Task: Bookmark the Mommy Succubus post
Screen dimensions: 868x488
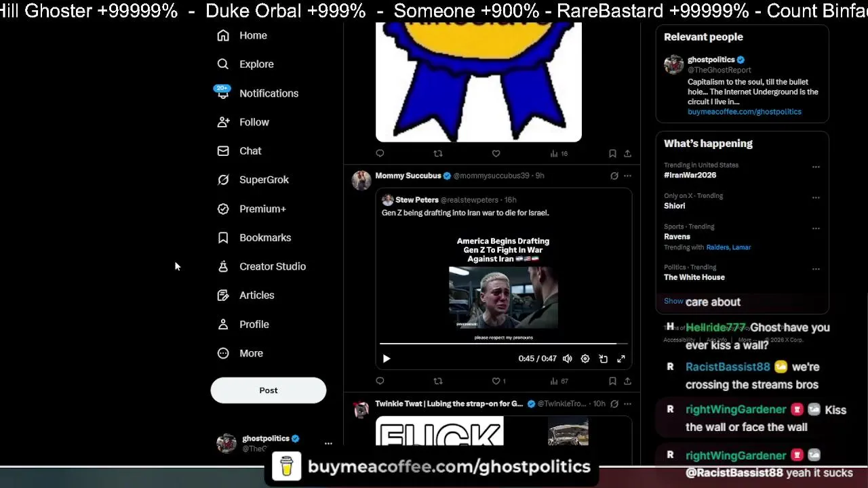Action: (x=612, y=381)
